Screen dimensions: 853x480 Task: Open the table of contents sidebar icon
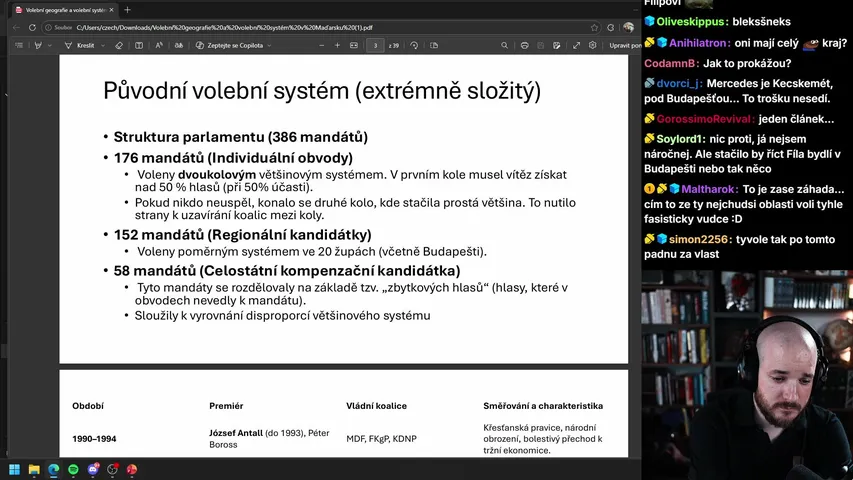[19, 46]
